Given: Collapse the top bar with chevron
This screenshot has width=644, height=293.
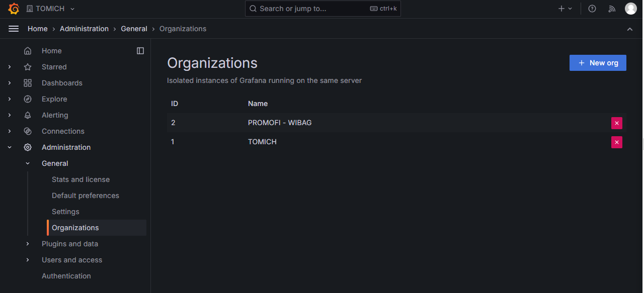Looking at the screenshot, I should (x=630, y=29).
